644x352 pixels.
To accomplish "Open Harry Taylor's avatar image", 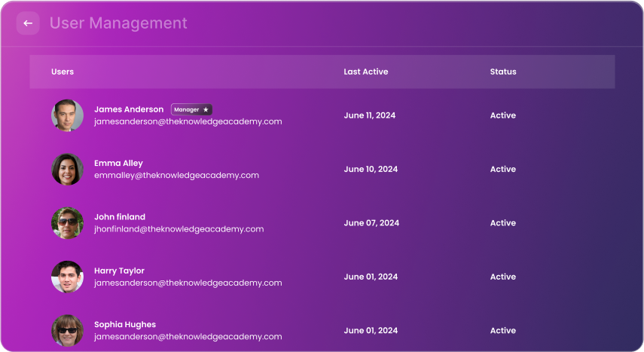I will (x=67, y=277).
